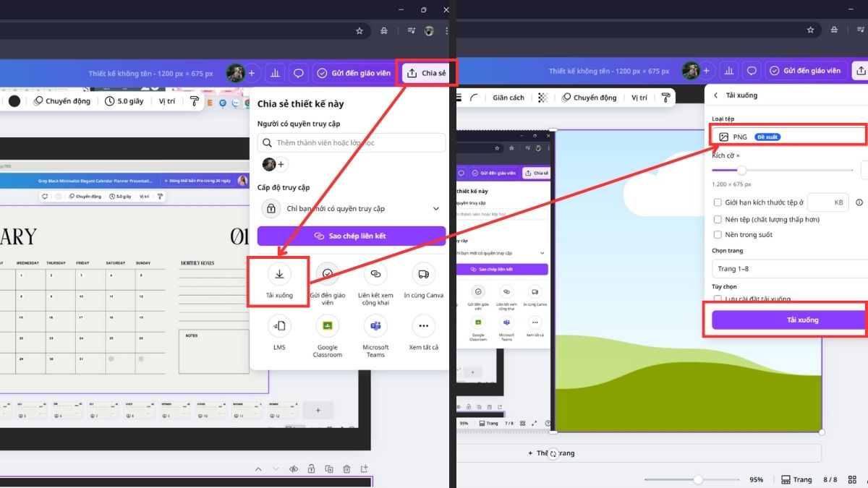Open the analytics chart icon in left screenshot
Viewport: 868px width, 488px height.
click(x=275, y=73)
